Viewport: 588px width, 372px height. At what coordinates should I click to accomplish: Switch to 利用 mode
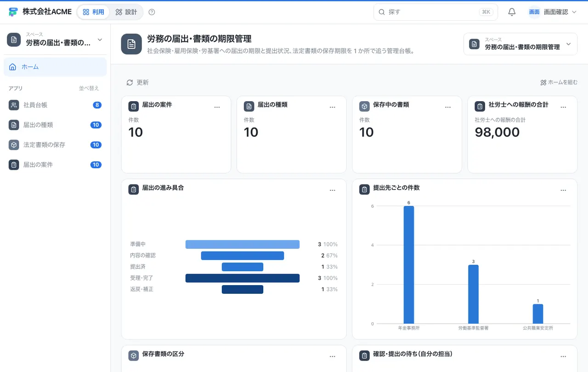pos(93,12)
